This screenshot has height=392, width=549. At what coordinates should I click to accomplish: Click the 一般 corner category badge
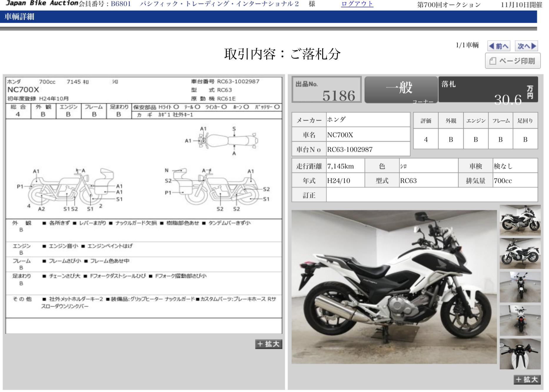pos(401,90)
